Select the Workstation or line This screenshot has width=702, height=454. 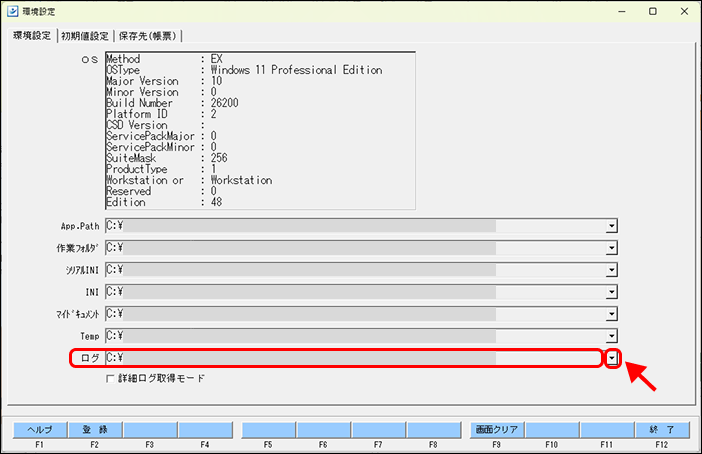(189, 180)
